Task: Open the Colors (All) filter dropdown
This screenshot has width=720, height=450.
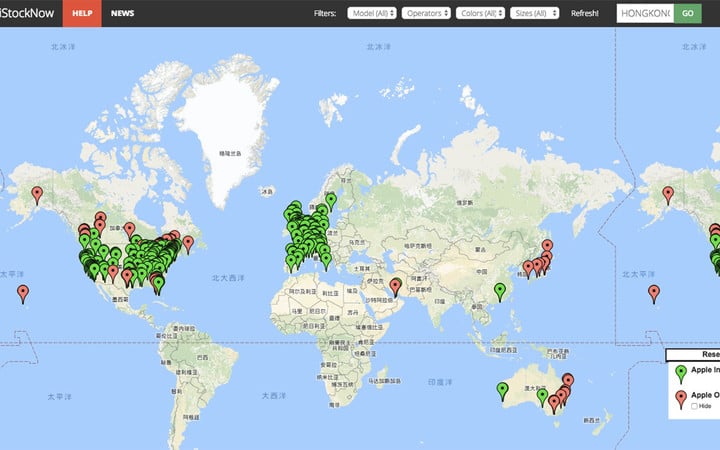Action: pos(480,13)
